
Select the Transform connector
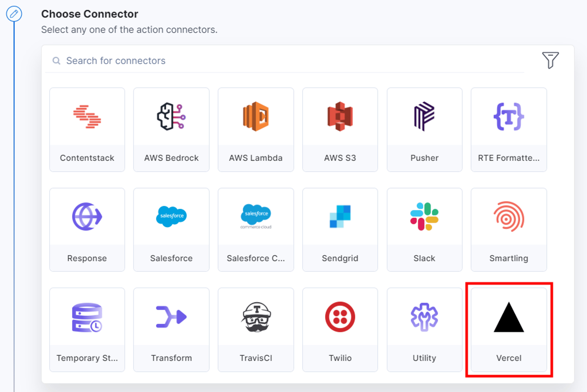(171, 329)
